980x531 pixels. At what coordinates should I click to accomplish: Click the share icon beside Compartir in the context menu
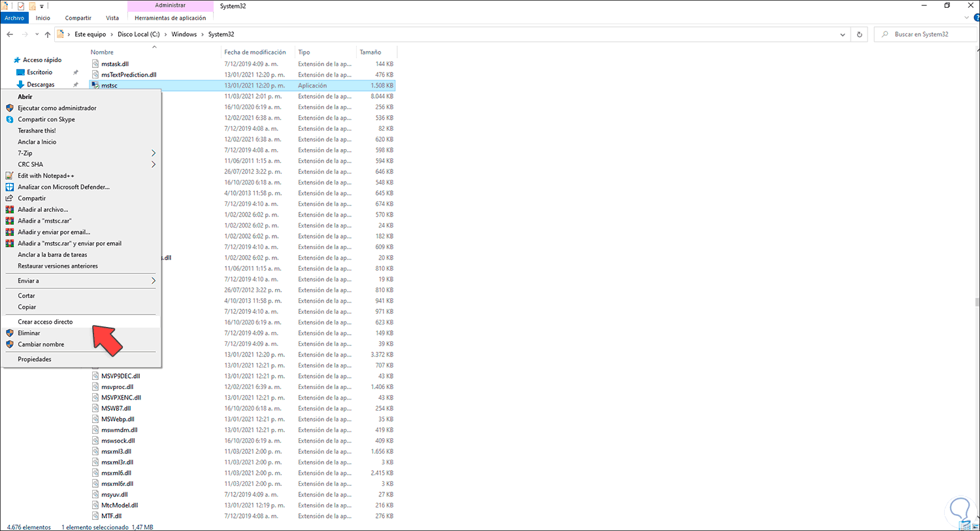point(10,198)
